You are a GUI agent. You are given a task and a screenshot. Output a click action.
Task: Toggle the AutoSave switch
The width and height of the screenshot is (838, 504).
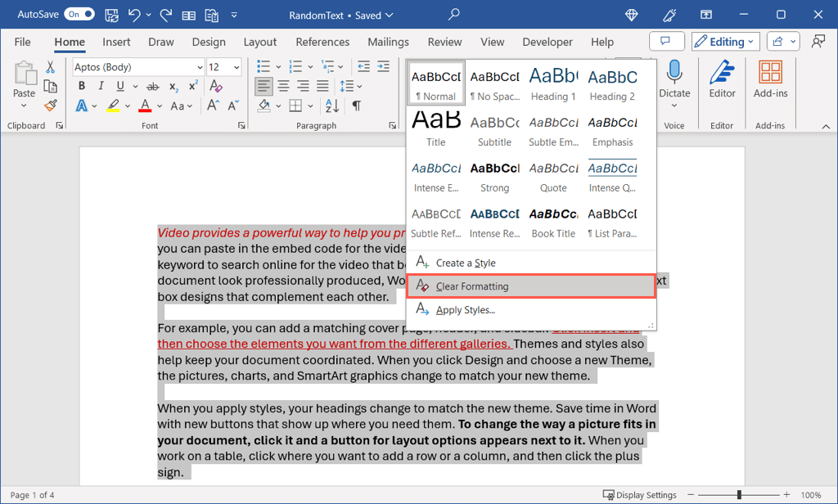[x=79, y=15]
